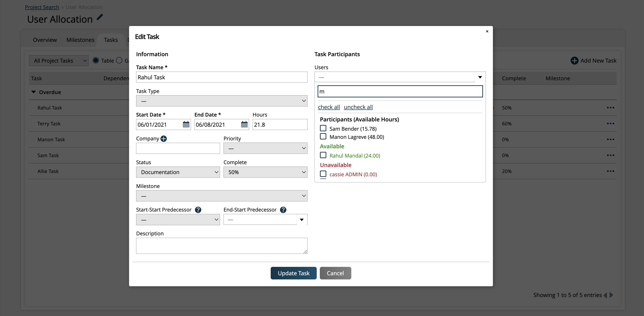This screenshot has width=644, height=316.
Task: Expand the Milestone dropdown selector
Action: point(221,195)
